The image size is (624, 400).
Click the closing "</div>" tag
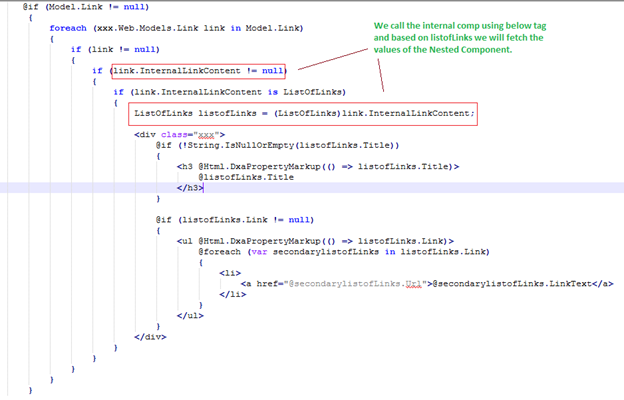tap(150, 337)
